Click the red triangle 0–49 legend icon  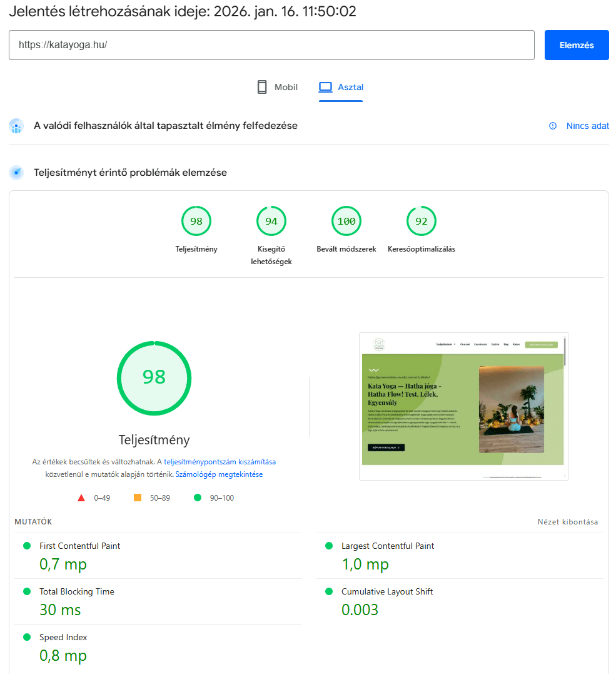81,498
